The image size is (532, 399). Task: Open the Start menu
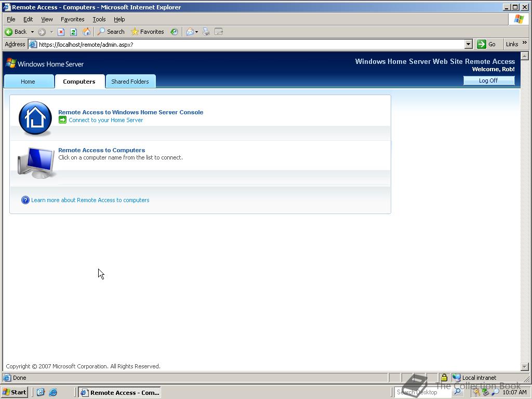click(x=14, y=392)
